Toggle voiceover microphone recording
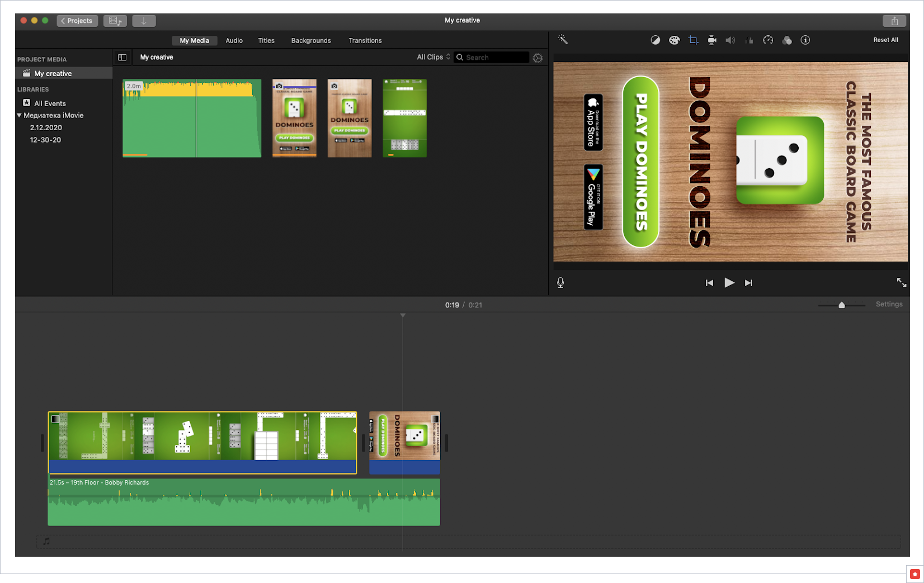The image size is (924, 583). pyautogui.click(x=560, y=283)
